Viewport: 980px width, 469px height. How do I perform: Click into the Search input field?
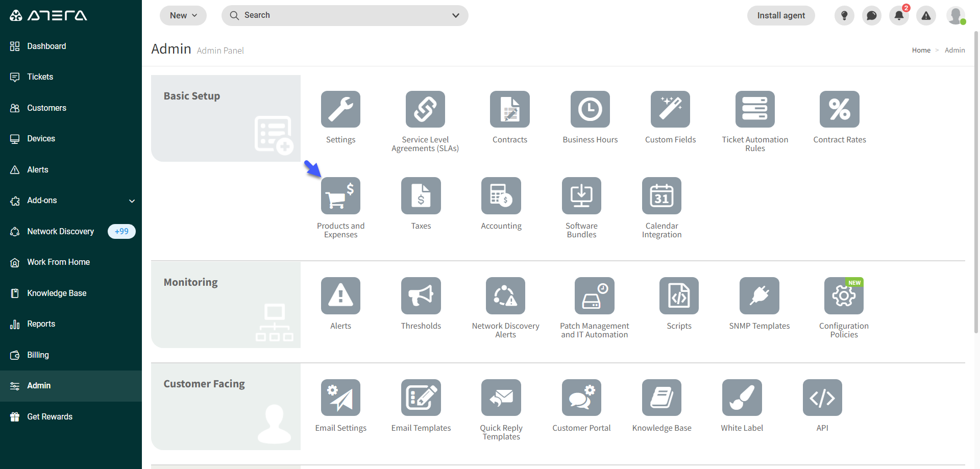[x=345, y=15]
